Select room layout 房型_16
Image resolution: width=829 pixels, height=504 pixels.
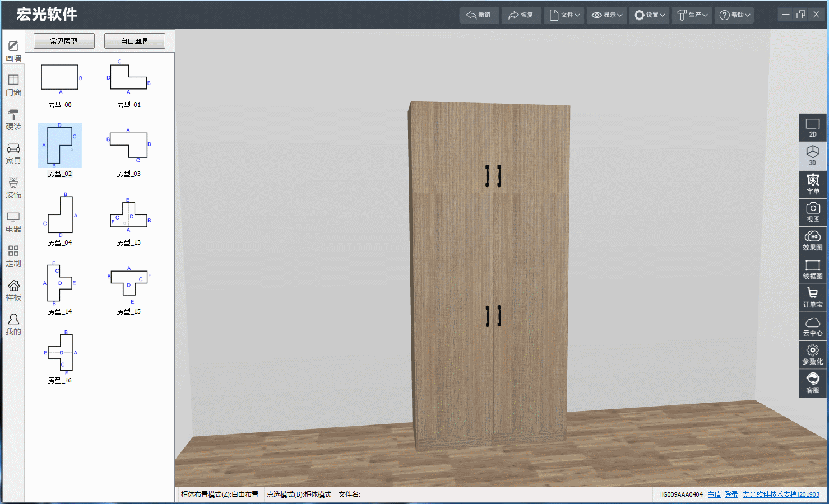coord(60,357)
